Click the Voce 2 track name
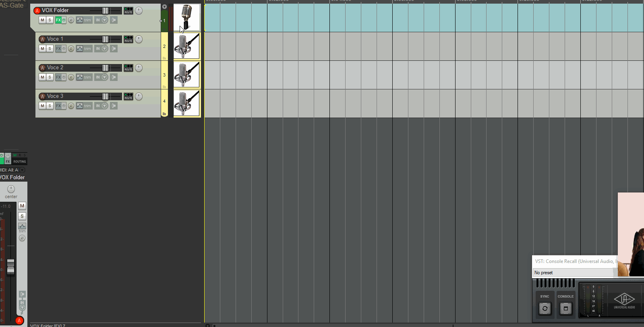 55,68
